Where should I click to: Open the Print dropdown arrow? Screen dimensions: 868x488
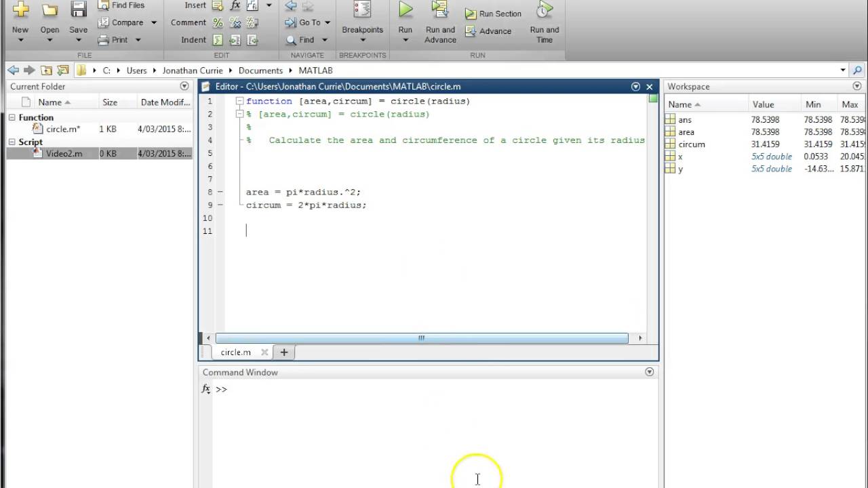point(138,40)
